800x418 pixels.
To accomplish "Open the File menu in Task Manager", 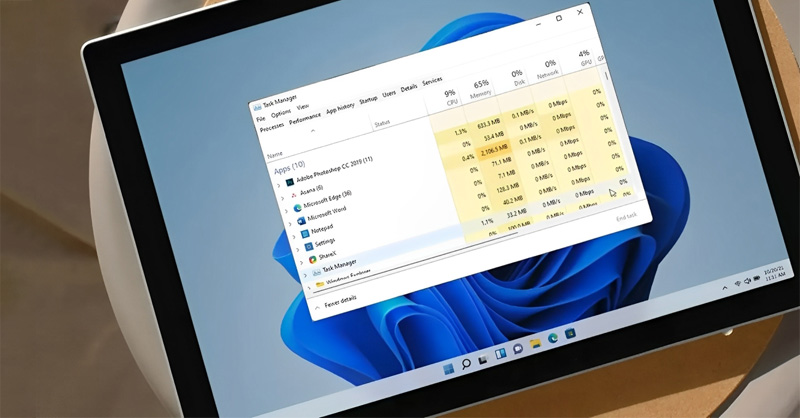I will 261,118.
